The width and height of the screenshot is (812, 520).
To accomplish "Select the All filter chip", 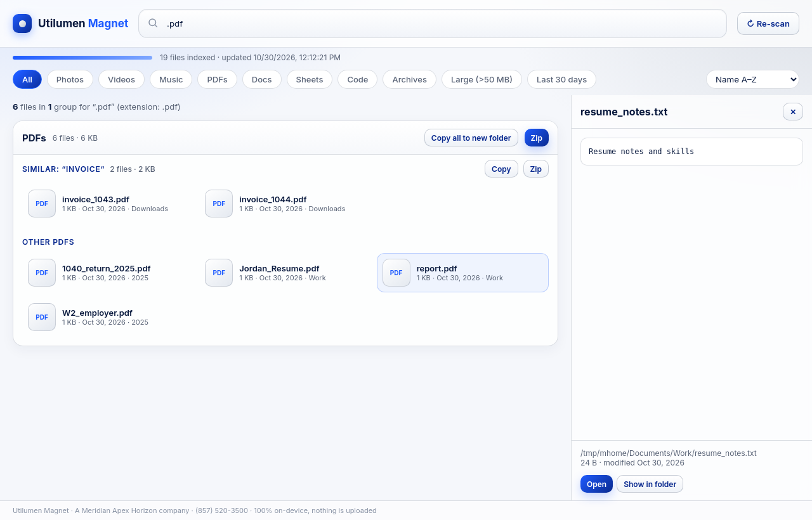I will click(x=27, y=79).
